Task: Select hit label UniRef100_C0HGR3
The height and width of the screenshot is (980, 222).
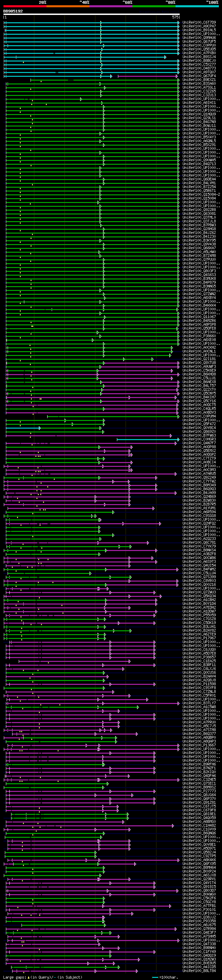Action: coord(199,439)
